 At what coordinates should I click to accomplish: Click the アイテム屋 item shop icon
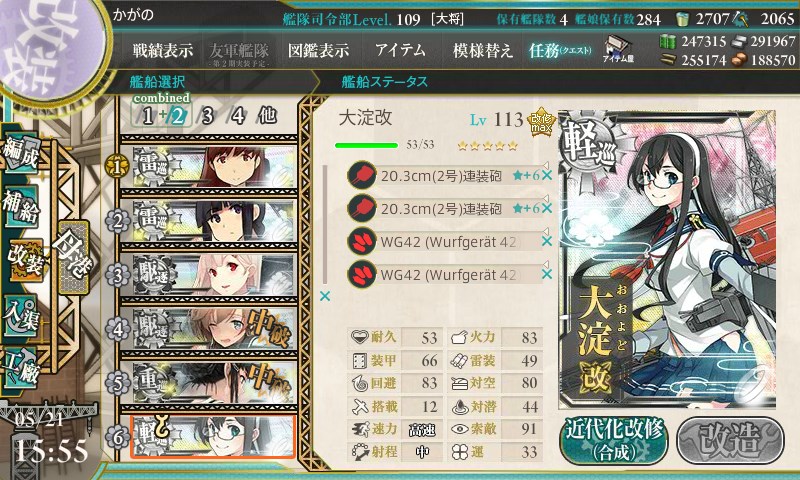(x=618, y=49)
